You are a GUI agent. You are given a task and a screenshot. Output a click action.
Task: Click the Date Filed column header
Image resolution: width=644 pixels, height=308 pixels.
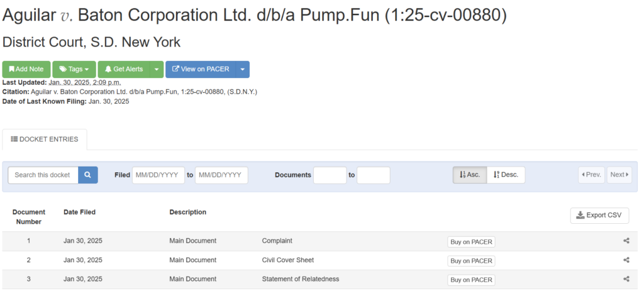(80, 212)
